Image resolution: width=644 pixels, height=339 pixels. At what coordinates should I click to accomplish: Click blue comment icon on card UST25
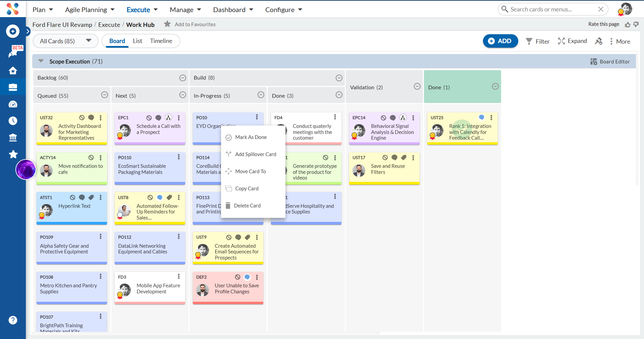pos(482,117)
